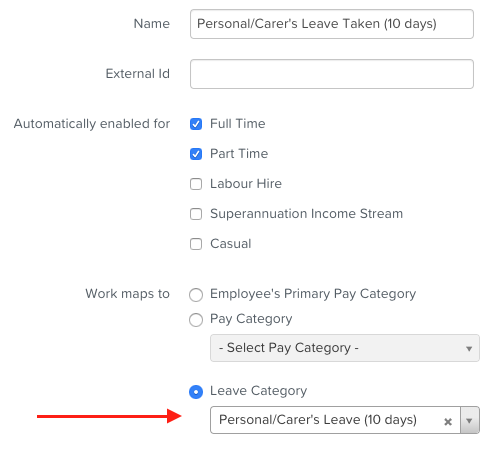Click the Part Time label text
Image resolution: width=502 pixels, height=450 pixels.
tap(239, 154)
